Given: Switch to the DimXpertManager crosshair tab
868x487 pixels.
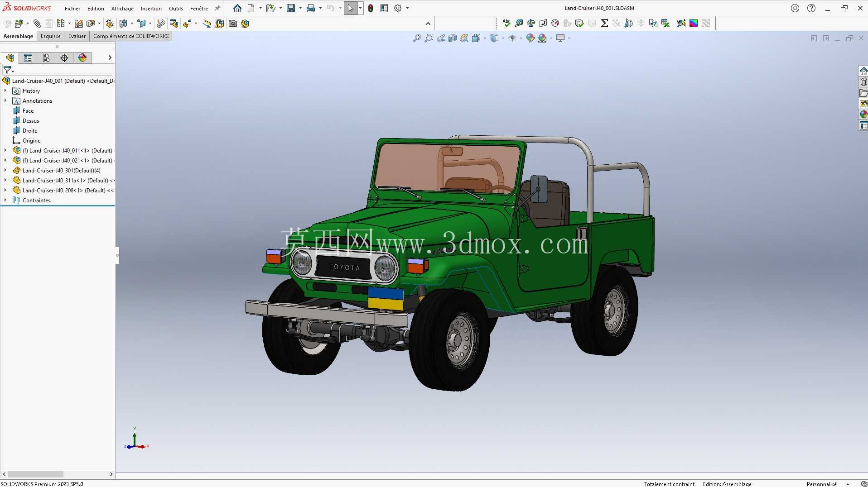Looking at the screenshot, I should pos(64,57).
